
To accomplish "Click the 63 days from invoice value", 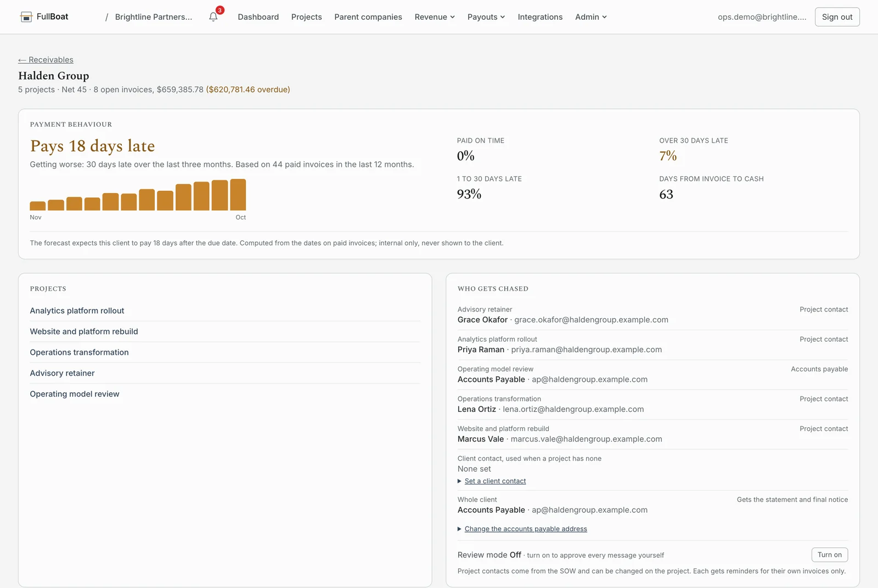I will coord(666,194).
